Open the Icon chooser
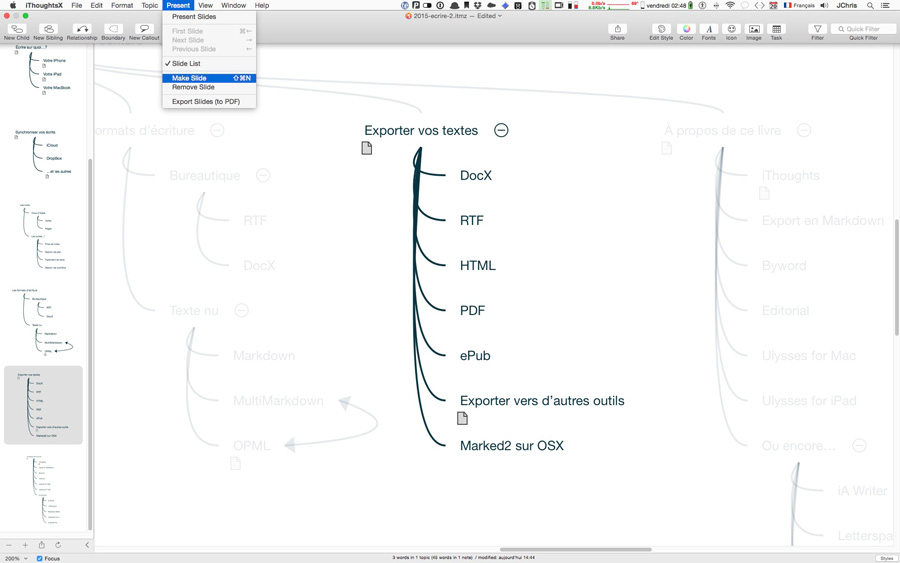Viewport: 900px width, 563px height. coord(731,32)
